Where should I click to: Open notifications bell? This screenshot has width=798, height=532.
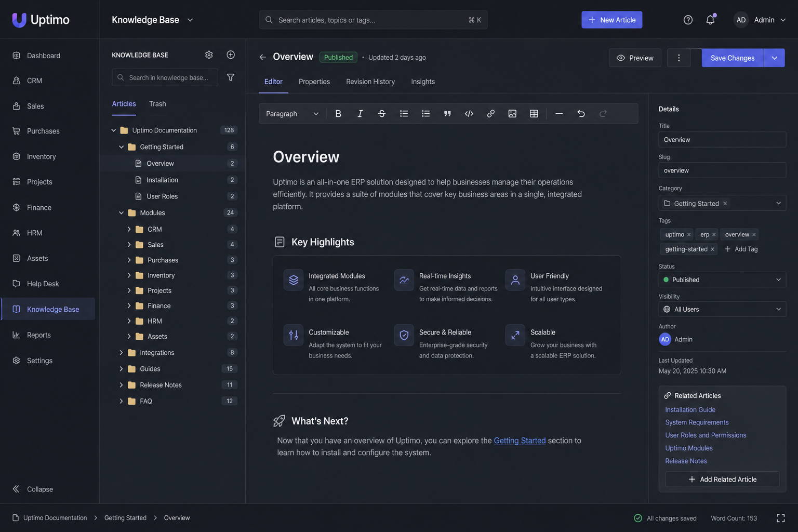pyautogui.click(x=710, y=20)
